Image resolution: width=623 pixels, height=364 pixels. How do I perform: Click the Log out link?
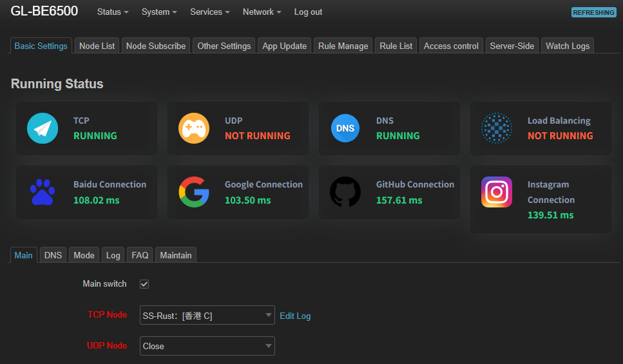[308, 12]
